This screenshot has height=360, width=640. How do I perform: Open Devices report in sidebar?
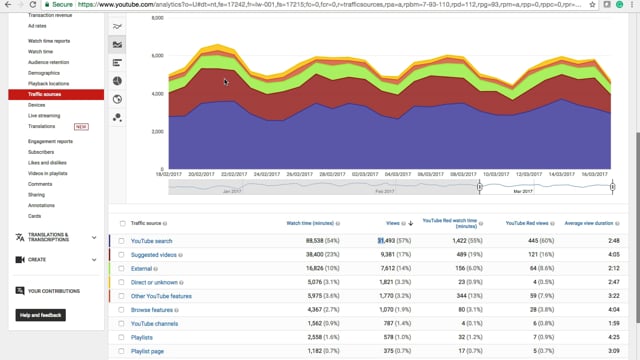coord(36,105)
